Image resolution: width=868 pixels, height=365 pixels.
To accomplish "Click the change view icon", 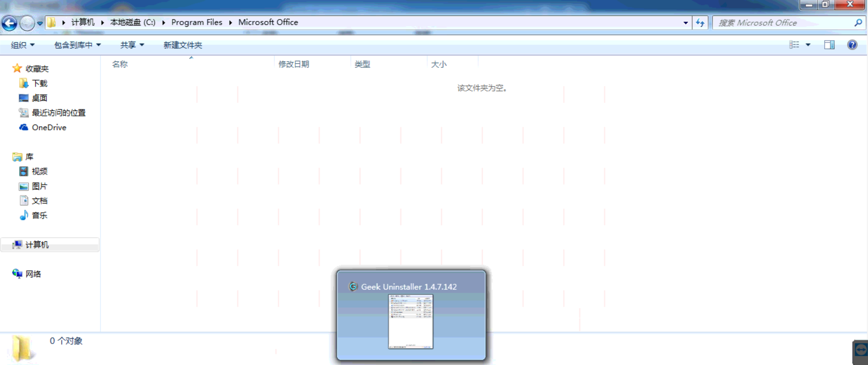I will 794,44.
